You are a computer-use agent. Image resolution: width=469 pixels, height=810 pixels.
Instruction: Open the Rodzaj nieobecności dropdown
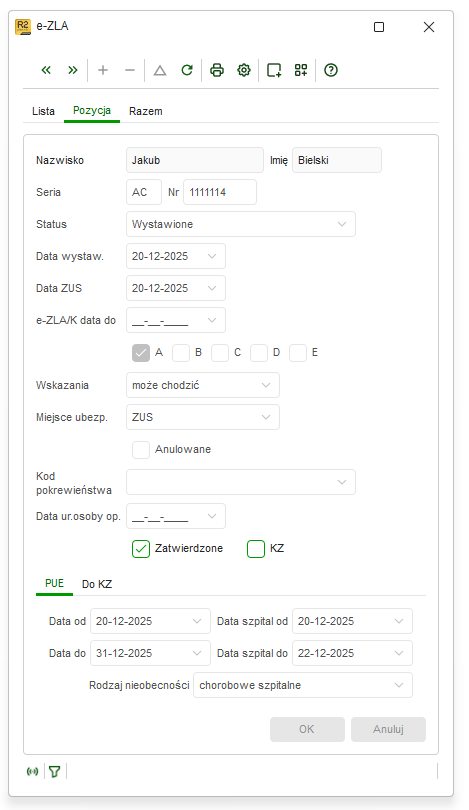[303, 686]
